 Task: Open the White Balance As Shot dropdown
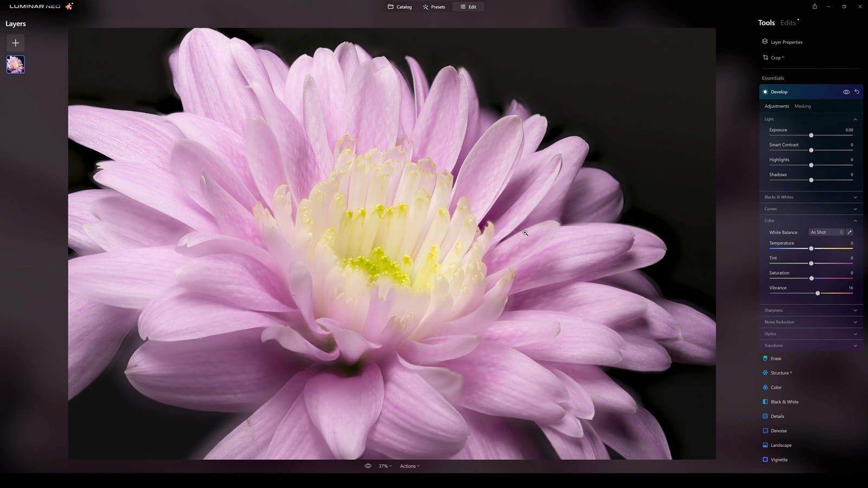(826, 232)
